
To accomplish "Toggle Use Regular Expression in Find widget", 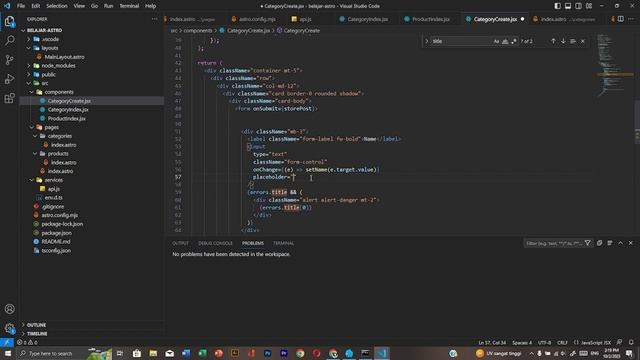I will pyautogui.click(x=514, y=41).
